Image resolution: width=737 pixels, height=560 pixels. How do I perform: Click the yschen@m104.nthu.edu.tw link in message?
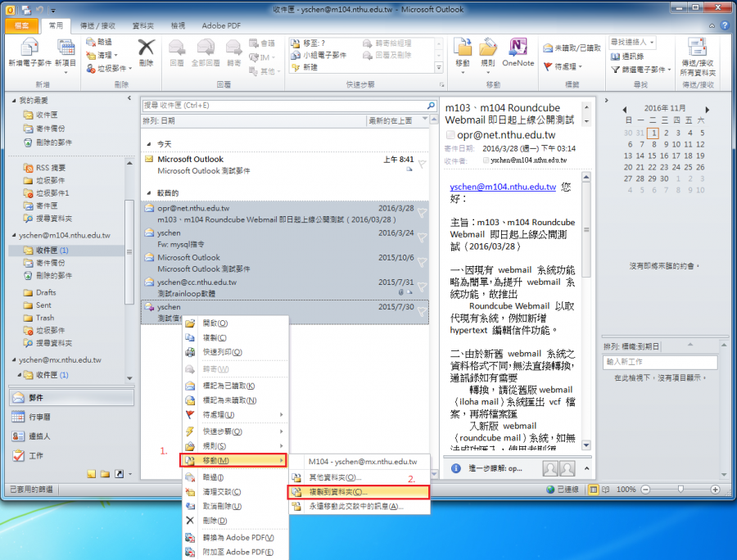pyautogui.click(x=502, y=187)
